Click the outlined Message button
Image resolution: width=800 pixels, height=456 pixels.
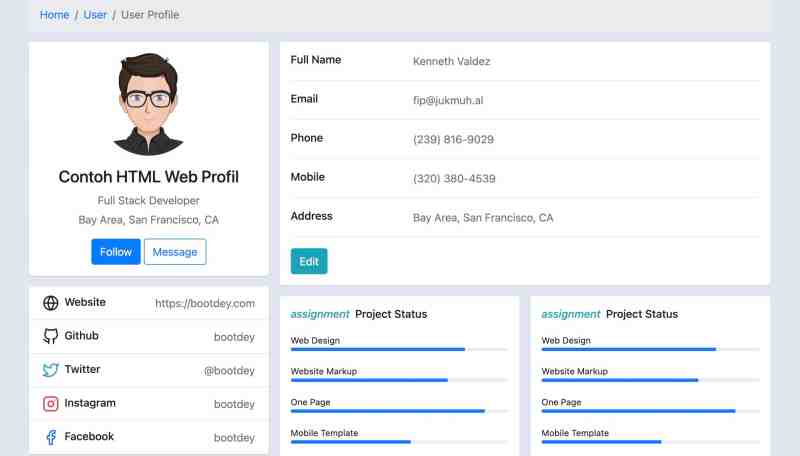(x=175, y=252)
